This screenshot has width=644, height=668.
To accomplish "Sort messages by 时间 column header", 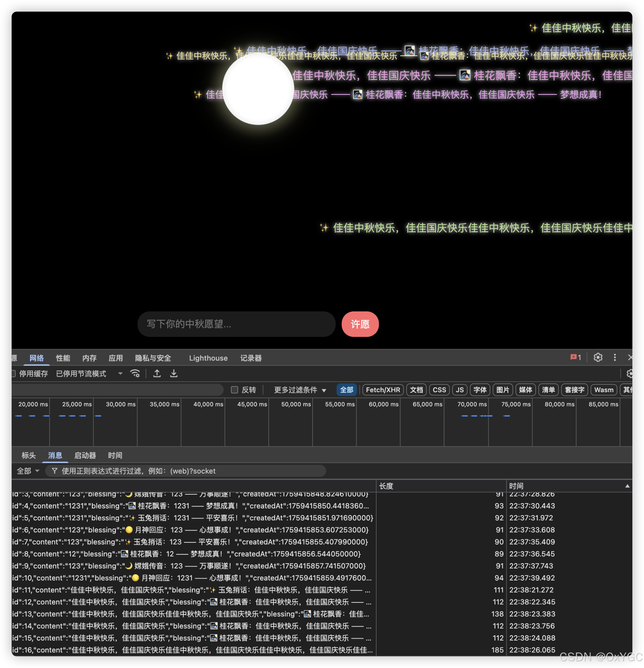I will coord(569,486).
